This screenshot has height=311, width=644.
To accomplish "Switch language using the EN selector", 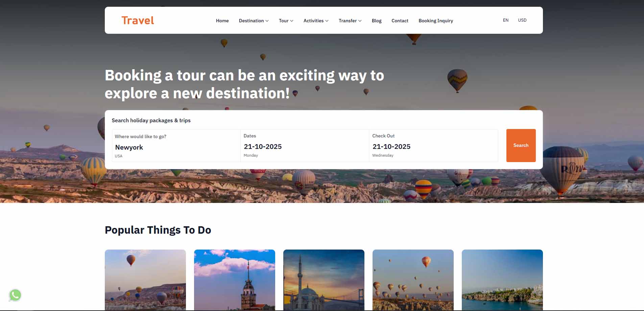I will coord(505,20).
